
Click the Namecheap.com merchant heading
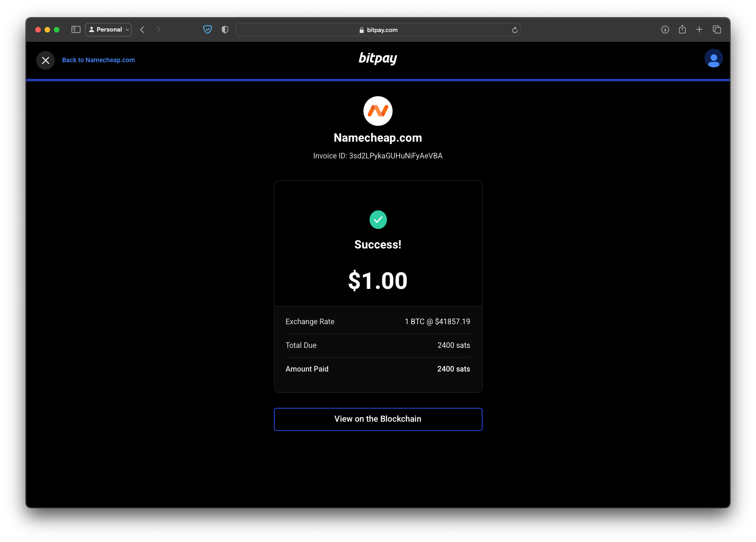[378, 138]
